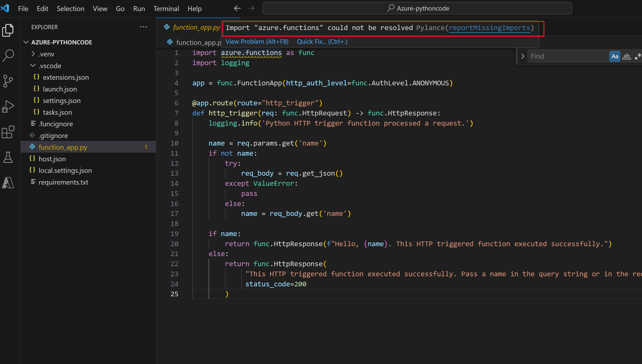Open the Testing beaker view

pos(8,158)
